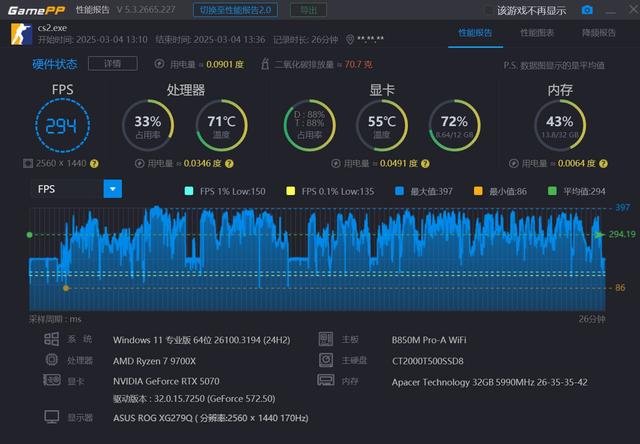The width and height of the screenshot is (640, 444).
Task: Click the cs2.exe game icon
Action: (x=21, y=34)
